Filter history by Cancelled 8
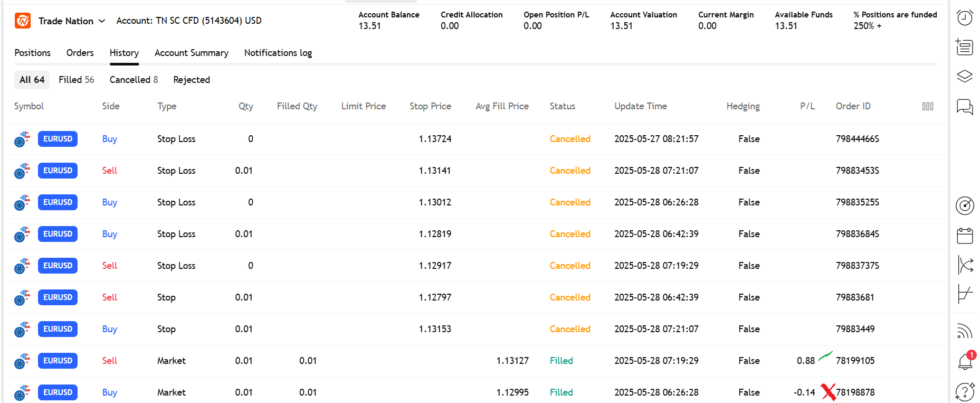Screen dimensions: 980x403 (x=134, y=80)
